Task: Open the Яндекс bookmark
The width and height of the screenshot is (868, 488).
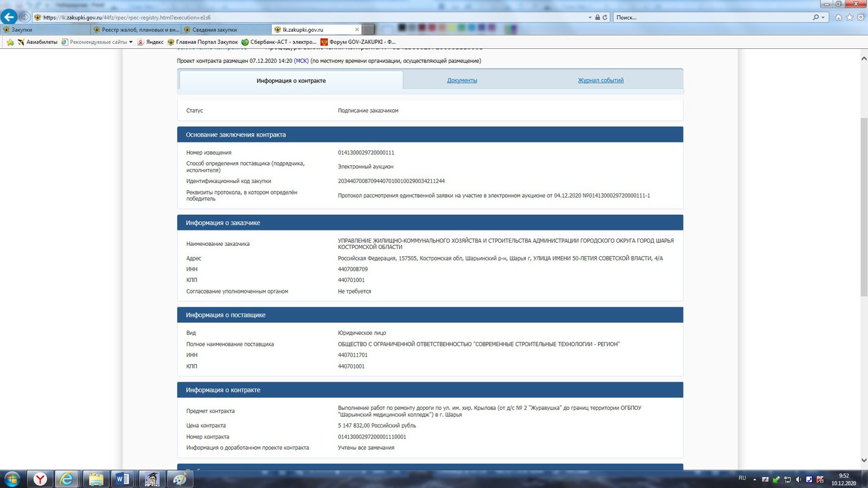Action: click(x=150, y=42)
